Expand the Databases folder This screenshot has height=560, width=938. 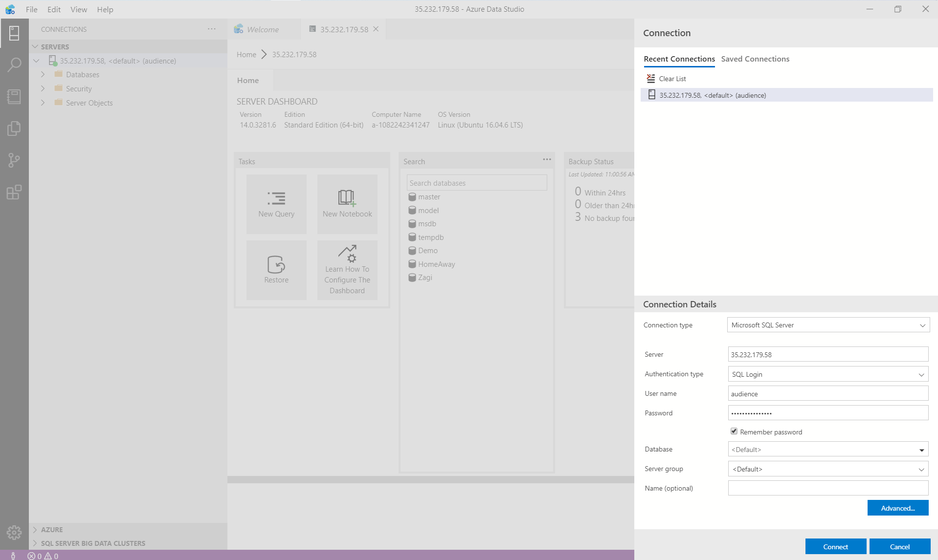click(x=43, y=74)
